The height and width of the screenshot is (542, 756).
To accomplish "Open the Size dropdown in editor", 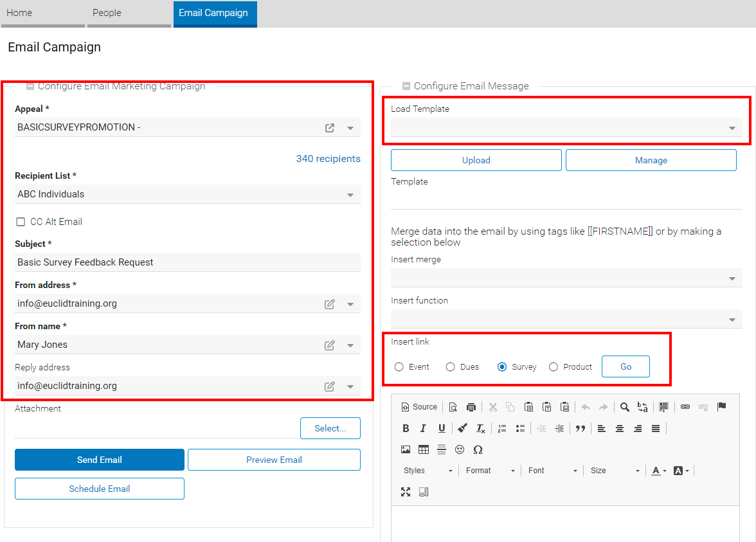I will [x=615, y=471].
